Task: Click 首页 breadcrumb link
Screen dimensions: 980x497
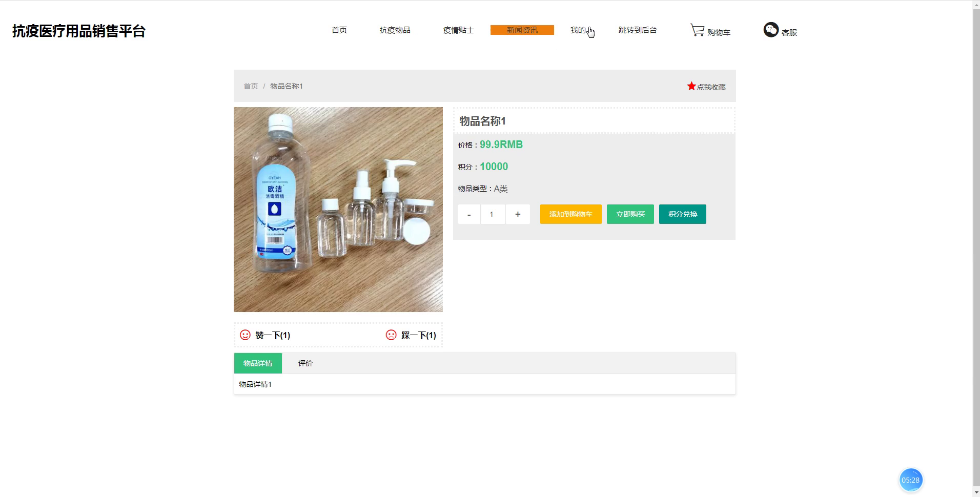Action: pyautogui.click(x=251, y=86)
